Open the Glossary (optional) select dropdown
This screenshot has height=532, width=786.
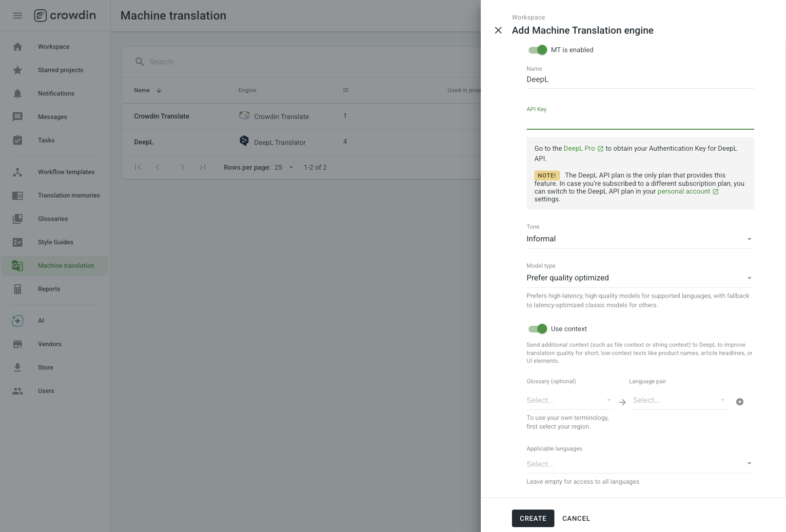coord(570,400)
